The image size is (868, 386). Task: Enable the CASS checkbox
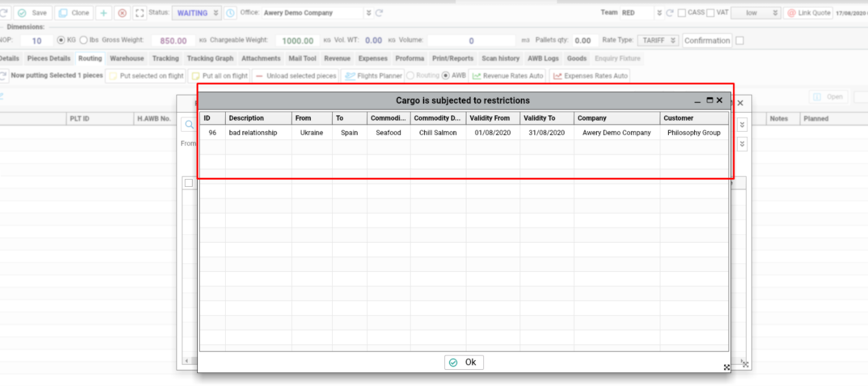click(682, 13)
